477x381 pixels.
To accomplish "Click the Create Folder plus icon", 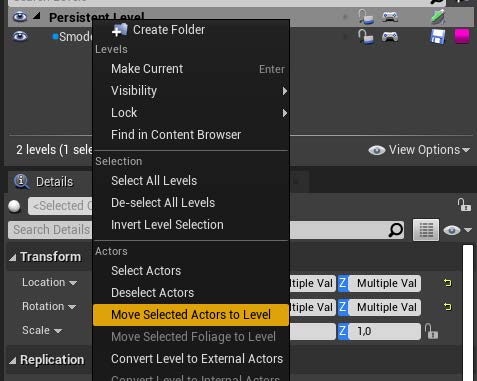I will click(x=120, y=30).
